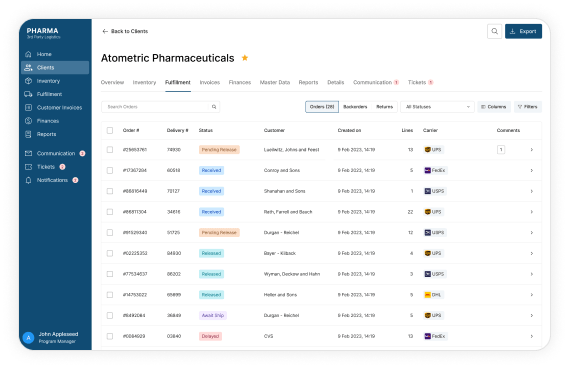
Task: Expand the Conroy and Sons row chevron
Action: tap(532, 170)
